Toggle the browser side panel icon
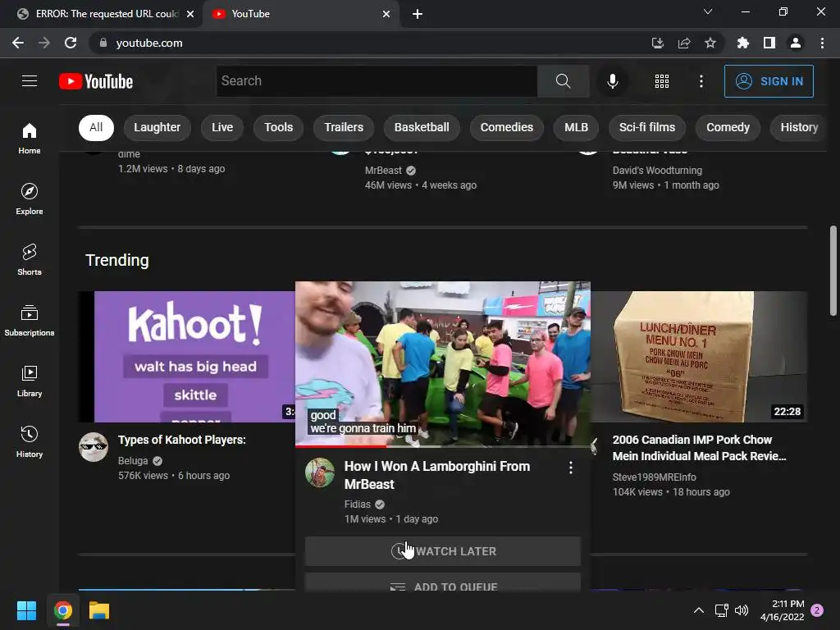 [x=769, y=43]
